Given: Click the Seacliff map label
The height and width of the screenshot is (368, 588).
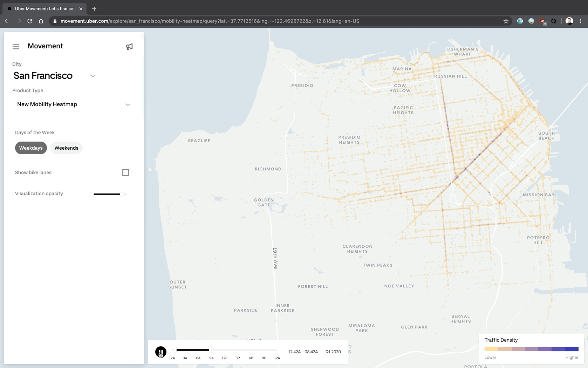Looking at the screenshot, I should (199, 141).
